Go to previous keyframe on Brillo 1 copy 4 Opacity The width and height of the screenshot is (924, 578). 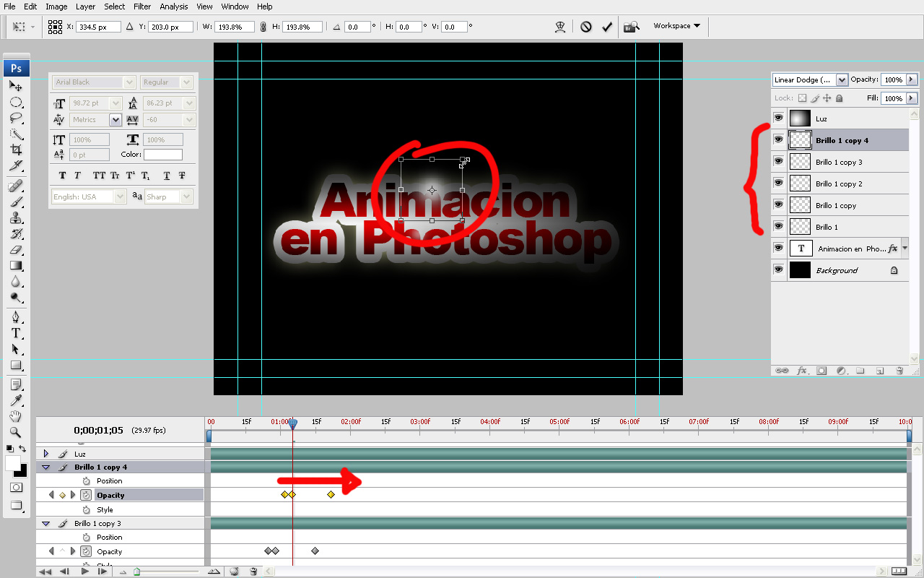pyautogui.click(x=51, y=495)
